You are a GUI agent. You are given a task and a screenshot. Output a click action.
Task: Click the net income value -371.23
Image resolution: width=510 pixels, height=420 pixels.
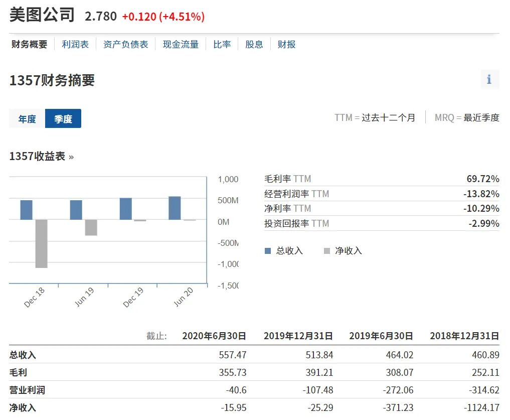[x=398, y=407]
